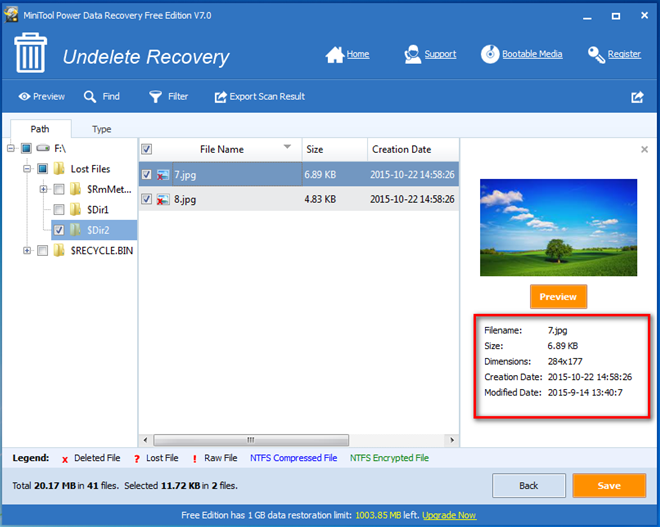Screen dimensions: 660x527
Task: Open the Support link
Action: [440, 54]
